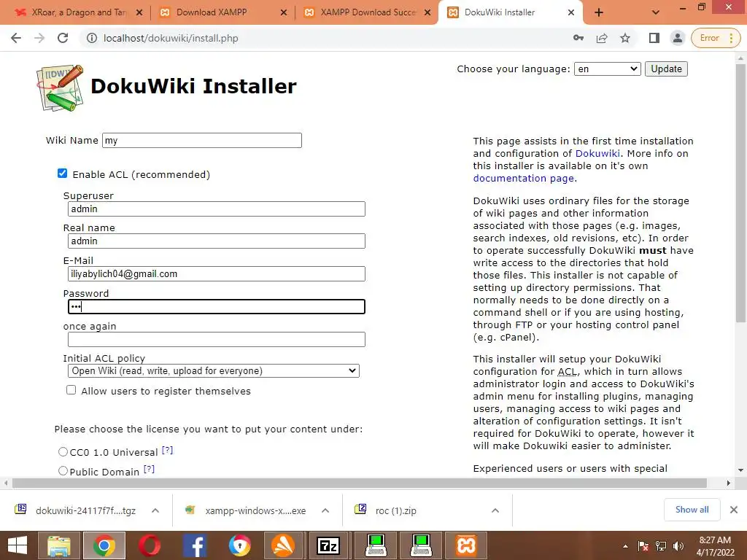Image resolution: width=747 pixels, height=560 pixels.
Task: Open the dokuwiki tgz downloaded file
Action: pyautogui.click(x=76, y=510)
